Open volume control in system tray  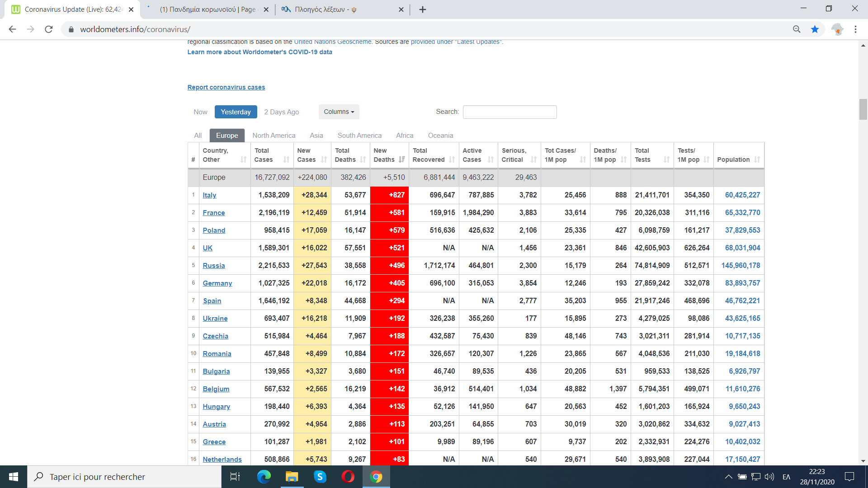tap(769, 477)
